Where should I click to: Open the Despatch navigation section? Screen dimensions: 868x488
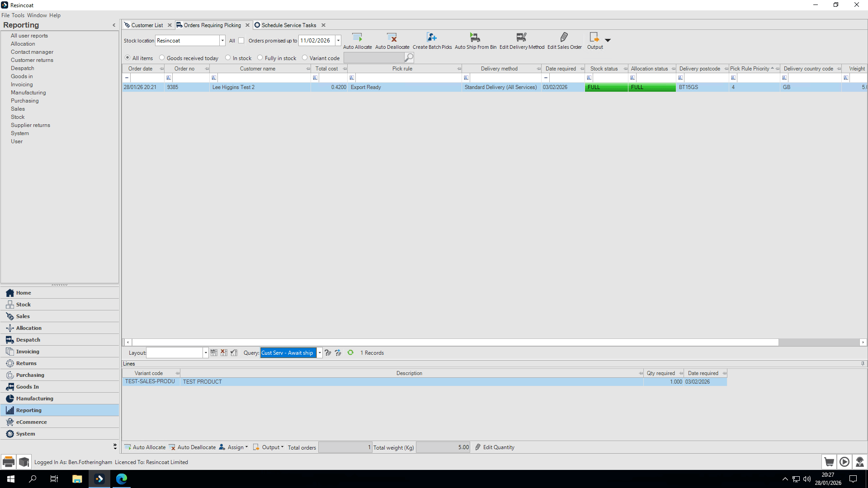[60, 340]
